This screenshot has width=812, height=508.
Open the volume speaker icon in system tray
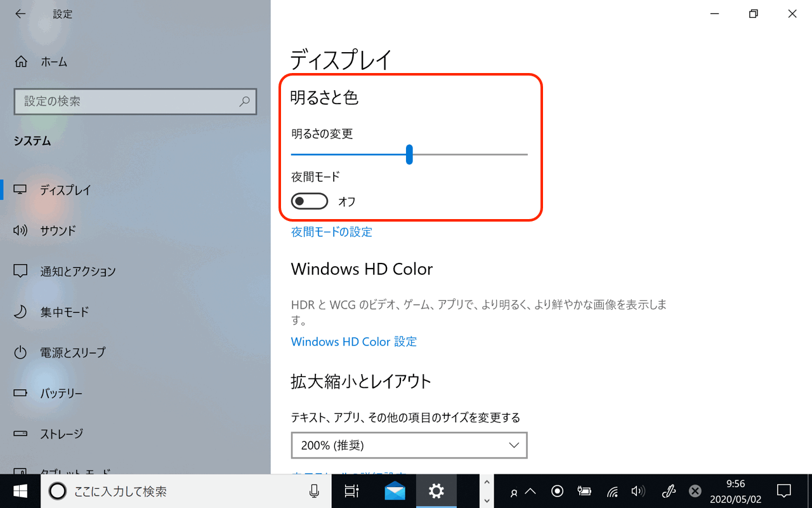coord(638,491)
